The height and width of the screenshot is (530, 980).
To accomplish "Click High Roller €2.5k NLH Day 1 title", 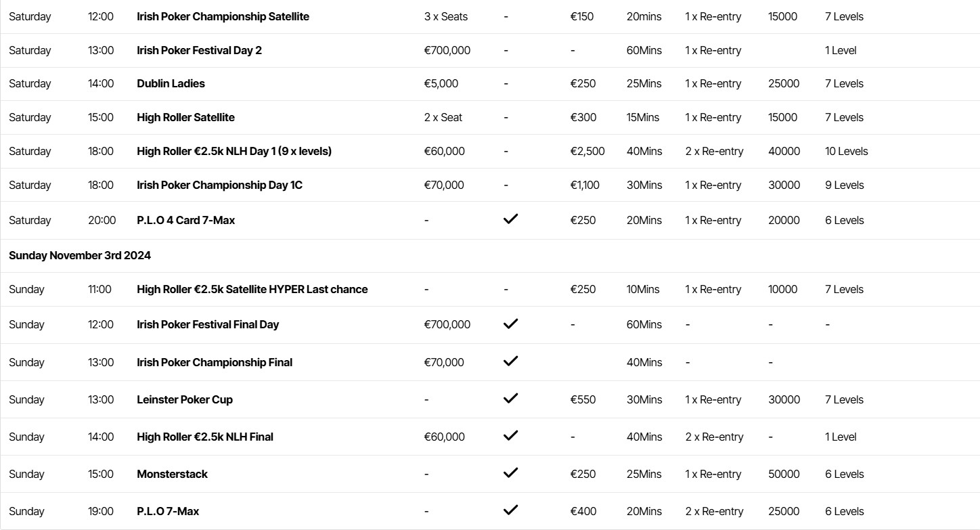I will tap(233, 151).
